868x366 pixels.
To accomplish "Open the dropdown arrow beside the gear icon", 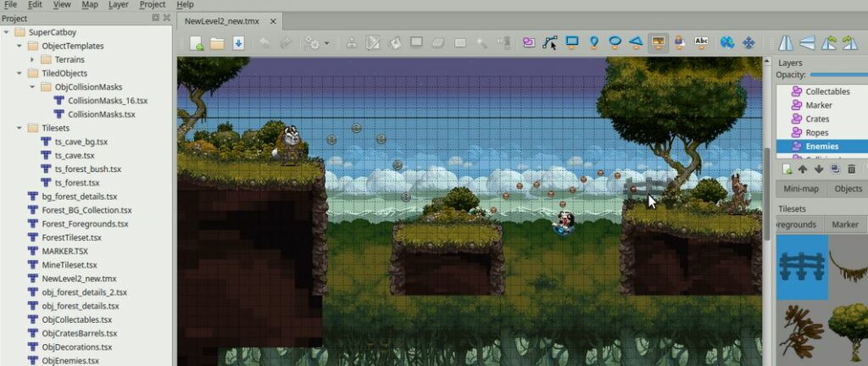I will [x=326, y=43].
